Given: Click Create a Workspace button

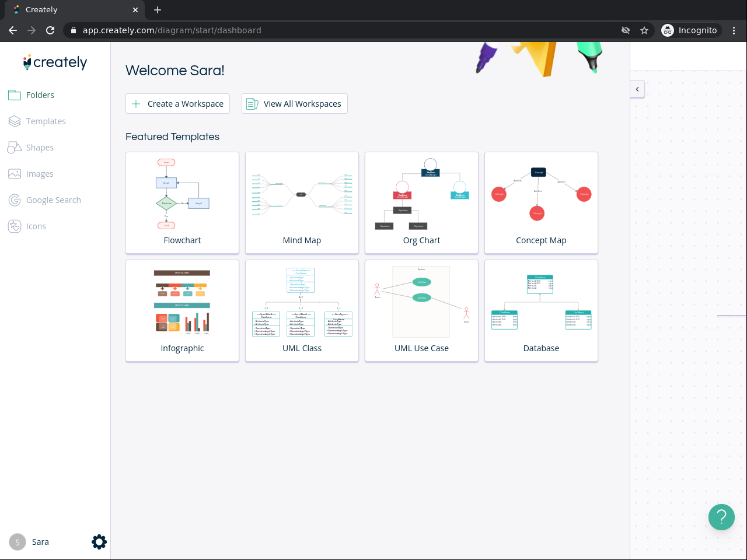Looking at the screenshot, I should (x=177, y=104).
